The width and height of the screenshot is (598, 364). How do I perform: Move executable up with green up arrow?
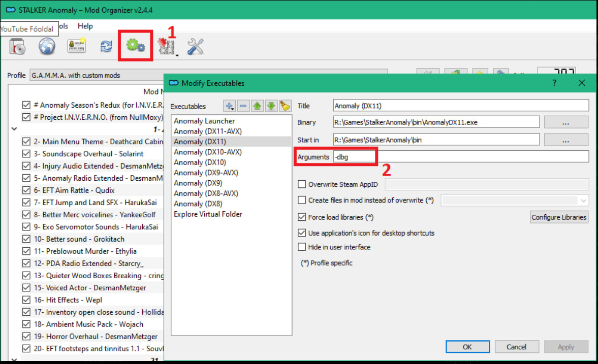[x=257, y=106]
